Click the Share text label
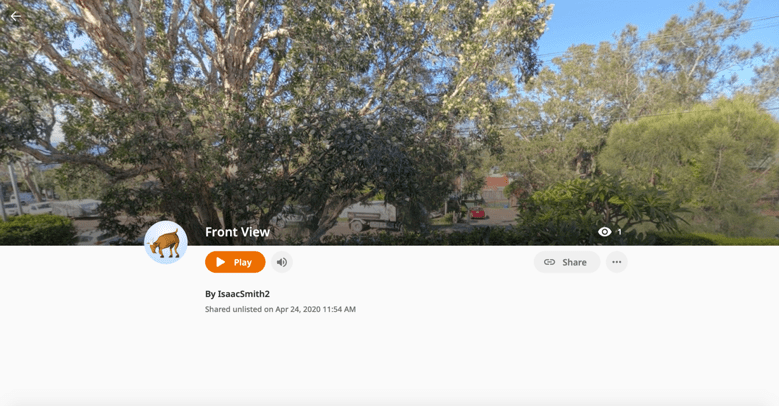The image size is (779, 406). tap(574, 262)
